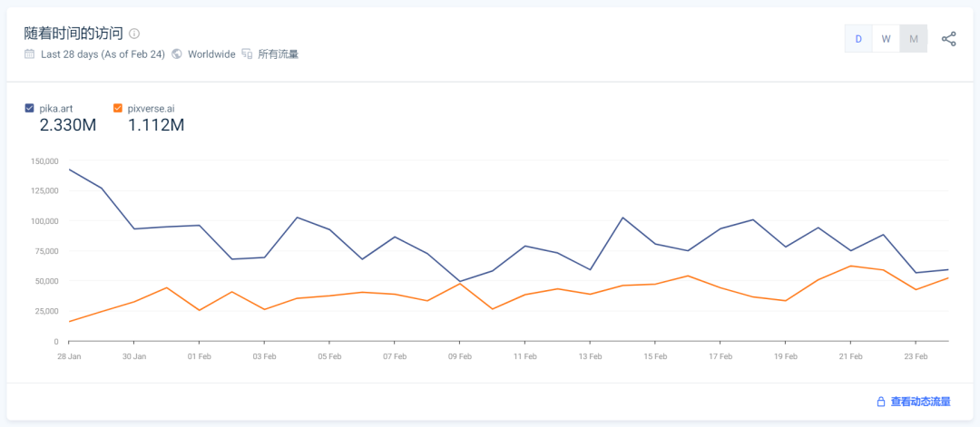
Task: Click the share icon
Action: tap(949, 39)
